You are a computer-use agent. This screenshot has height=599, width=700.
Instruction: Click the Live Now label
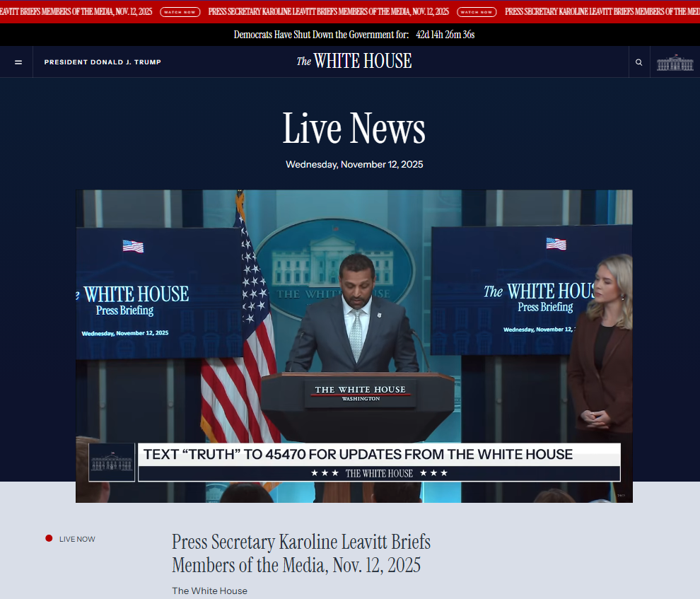pos(76,539)
